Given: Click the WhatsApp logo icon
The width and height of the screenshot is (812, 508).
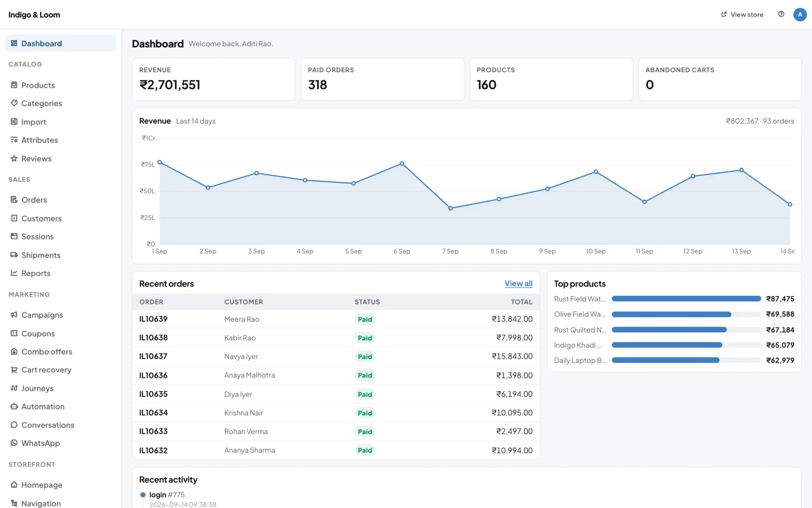Looking at the screenshot, I should tap(14, 443).
